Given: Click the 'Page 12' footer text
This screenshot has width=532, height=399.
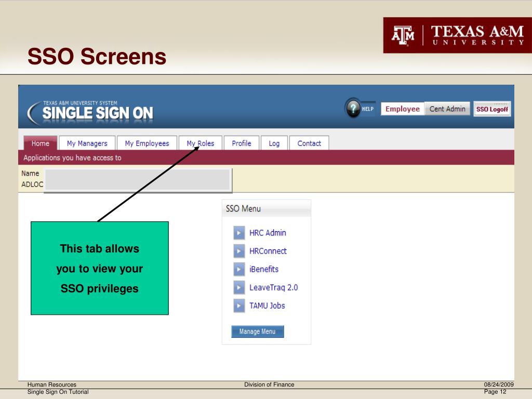Looking at the screenshot, I should click(495, 392).
